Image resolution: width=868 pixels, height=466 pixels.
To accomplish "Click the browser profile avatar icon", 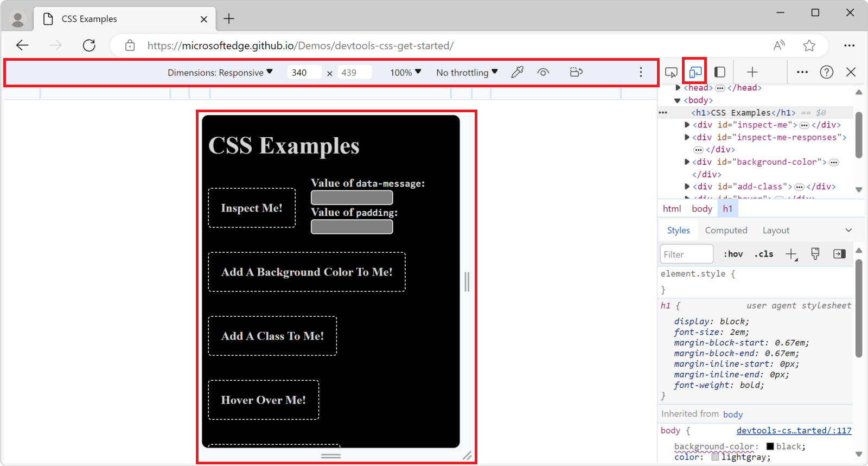I will [18, 19].
